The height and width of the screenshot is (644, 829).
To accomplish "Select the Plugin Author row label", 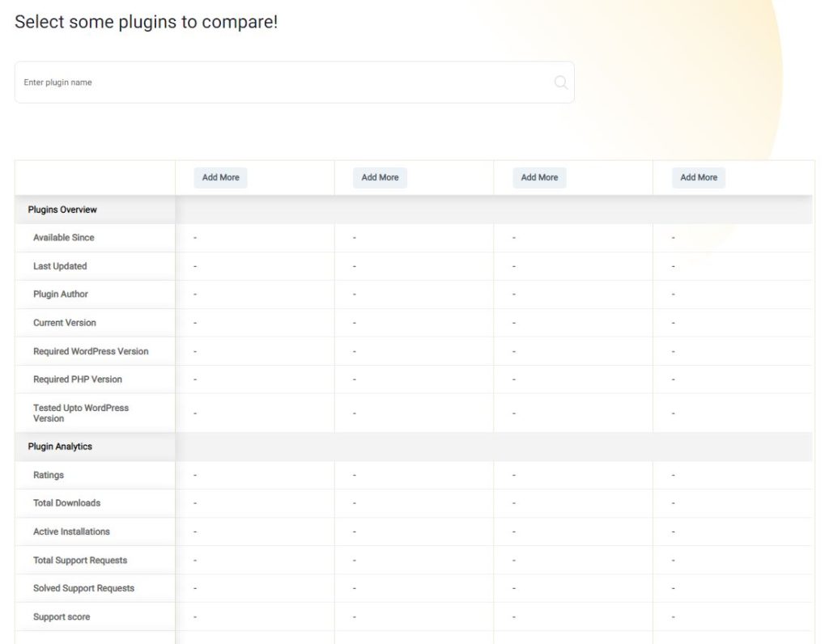I will tap(61, 294).
